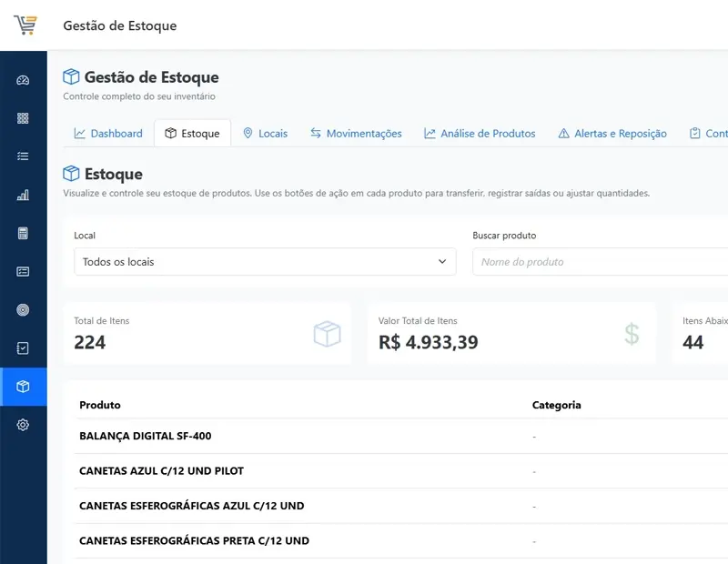The image size is (728, 564).
Task: Select the Análise de Produtos tab
Action: click(480, 134)
